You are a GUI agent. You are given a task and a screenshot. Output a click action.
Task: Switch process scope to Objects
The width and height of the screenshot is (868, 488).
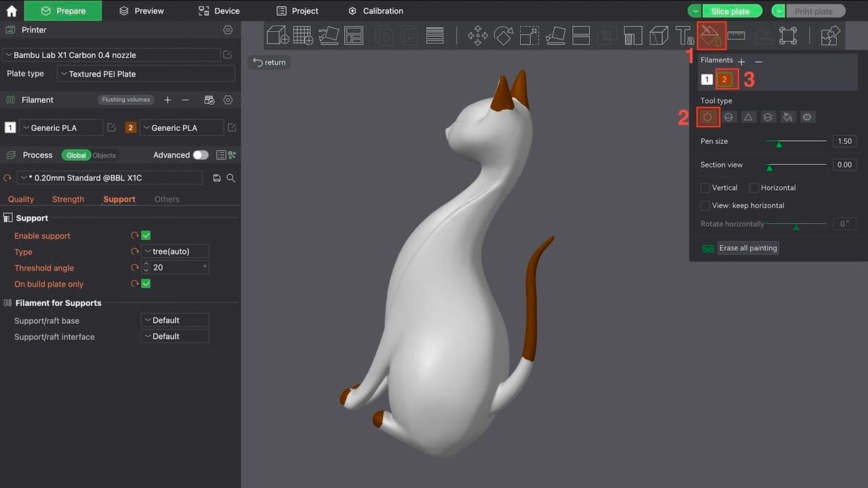[x=104, y=155]
